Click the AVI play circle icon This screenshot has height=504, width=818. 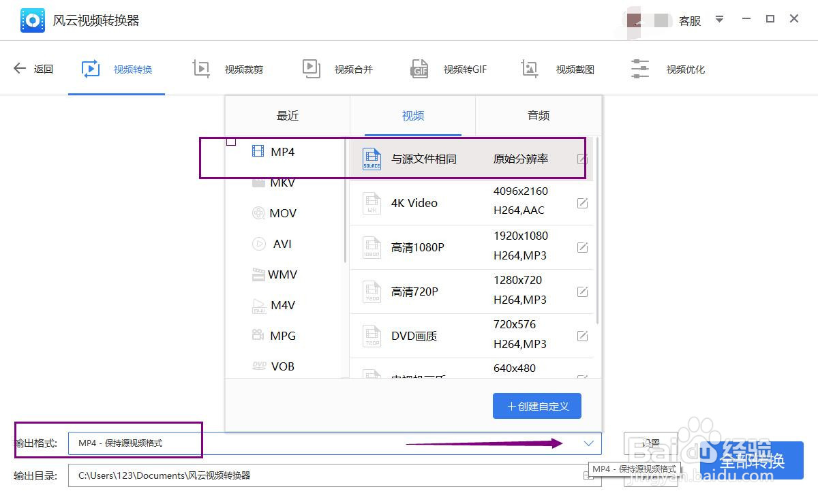258,244
